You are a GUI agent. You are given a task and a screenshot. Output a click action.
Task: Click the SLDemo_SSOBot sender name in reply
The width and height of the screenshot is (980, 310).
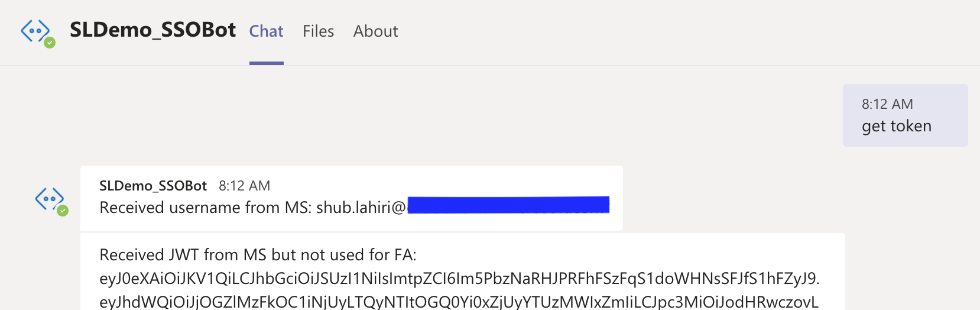(x=152, y=186)
